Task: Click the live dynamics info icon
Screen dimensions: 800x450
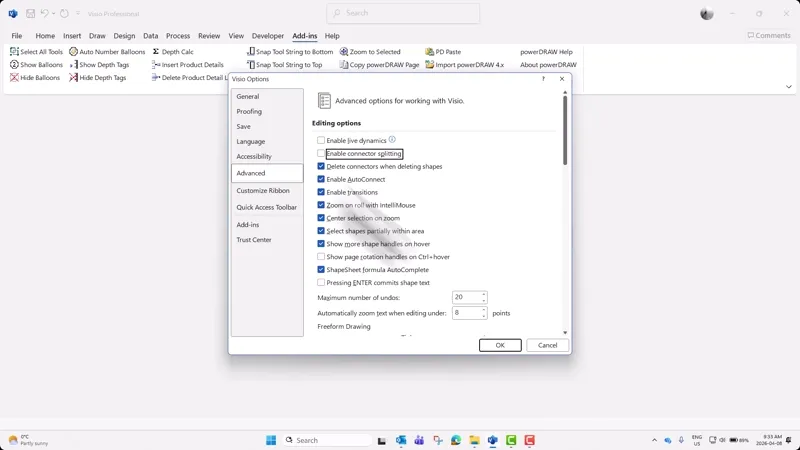Action: pos(392,139)
